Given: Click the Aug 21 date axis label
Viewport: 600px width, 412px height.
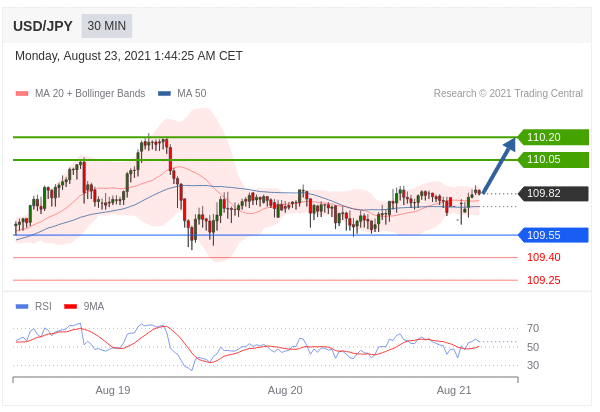Looking at the screenshot, I should (454, 391).
